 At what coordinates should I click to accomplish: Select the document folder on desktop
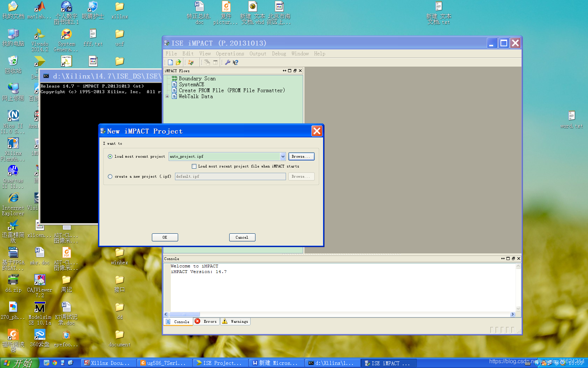119,338
